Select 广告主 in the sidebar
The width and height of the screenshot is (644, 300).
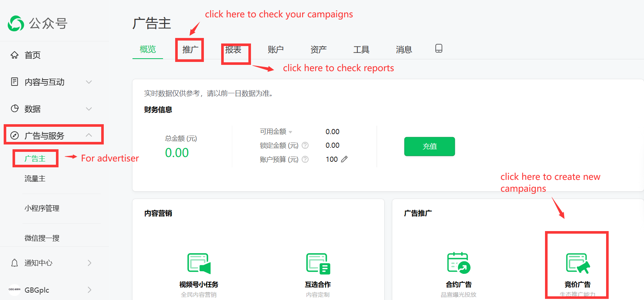[x=35, y=158]
